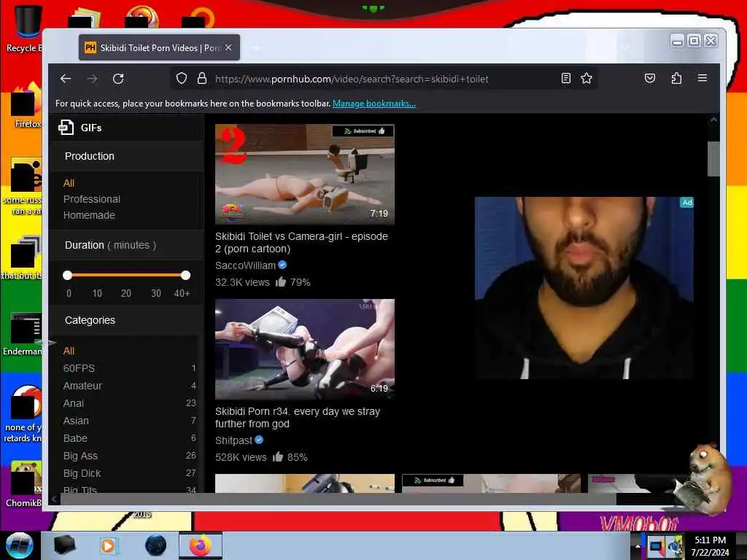Reload the current page
Screen dimensions: 747x560
point(118,79)
